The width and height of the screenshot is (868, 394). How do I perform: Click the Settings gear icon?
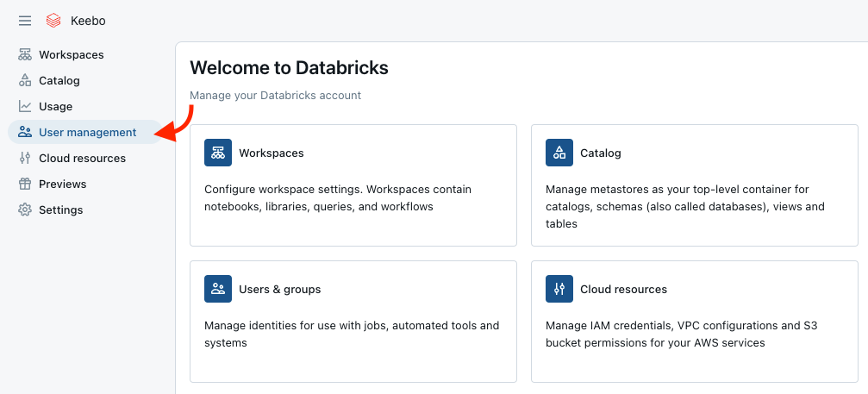click(x=25, y=210)
